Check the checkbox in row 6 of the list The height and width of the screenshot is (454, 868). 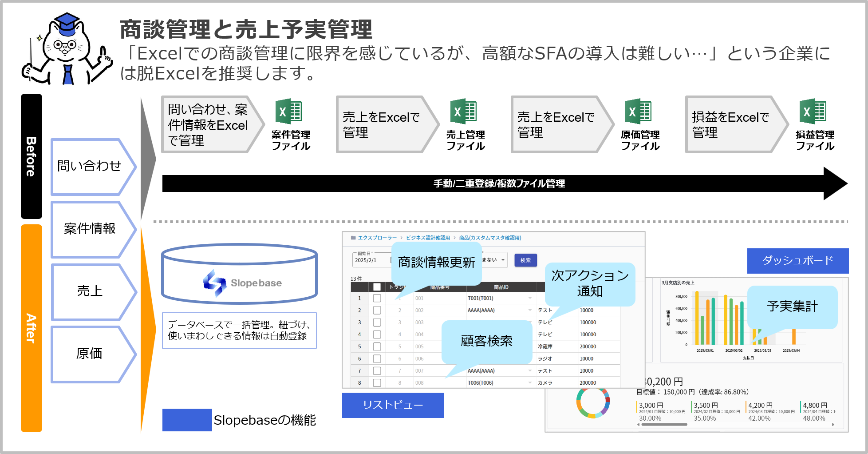(x=377, y=358)
